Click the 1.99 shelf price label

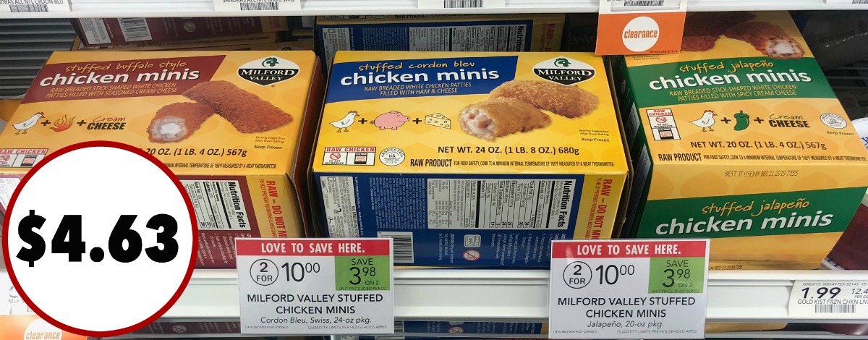(x=829, y=297)
